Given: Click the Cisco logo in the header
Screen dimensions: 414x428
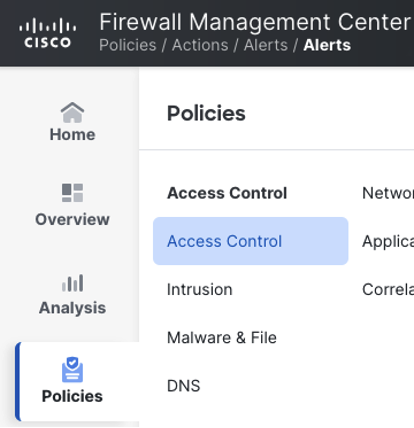Looking at the screenshot, I should pyautogui.click(x=47, y=33).
